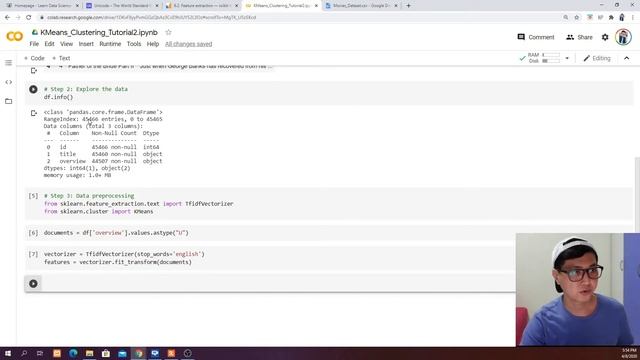Click the Comment button

(536, 37)
